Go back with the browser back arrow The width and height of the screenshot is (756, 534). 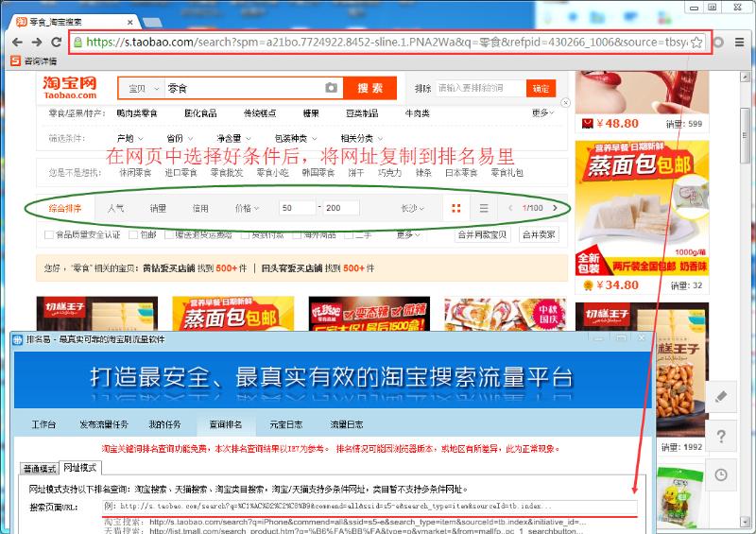coord(17,43)
